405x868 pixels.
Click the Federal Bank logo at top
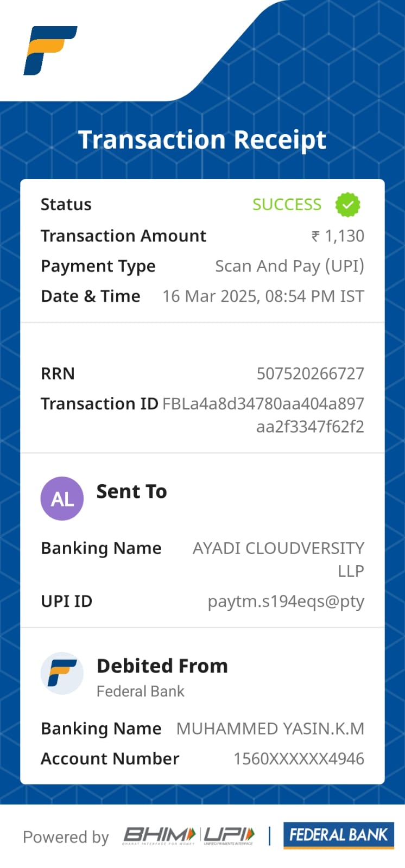coord(50,50)
